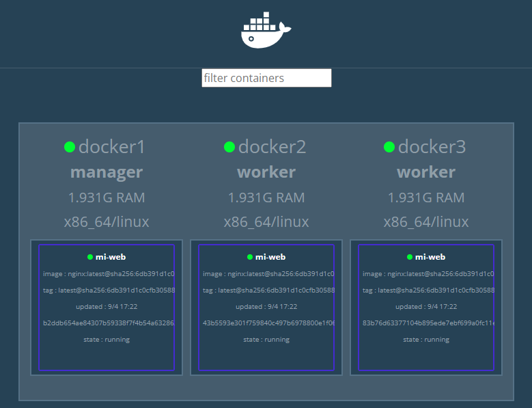Select mi-web container title on docker3

tap(430, 257)
